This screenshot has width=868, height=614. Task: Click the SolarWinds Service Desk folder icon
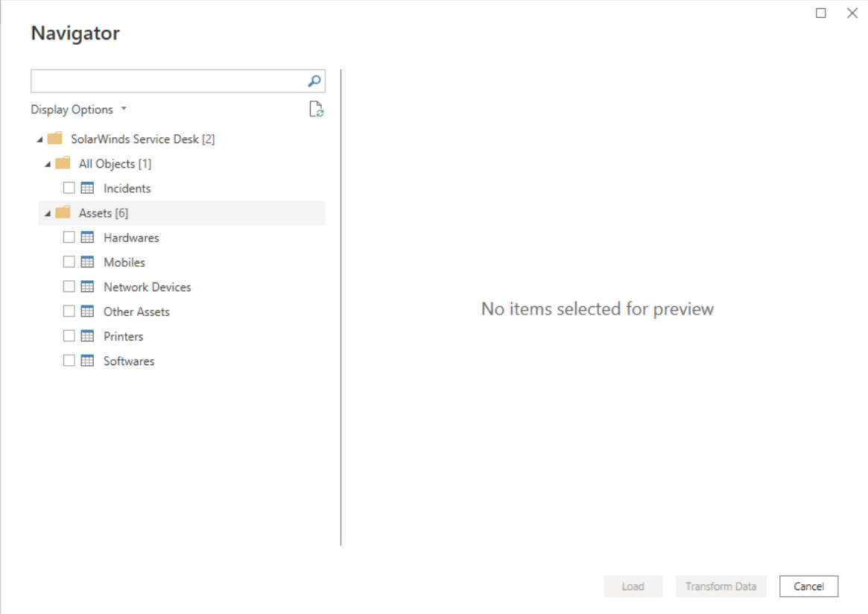coord(54,139)
